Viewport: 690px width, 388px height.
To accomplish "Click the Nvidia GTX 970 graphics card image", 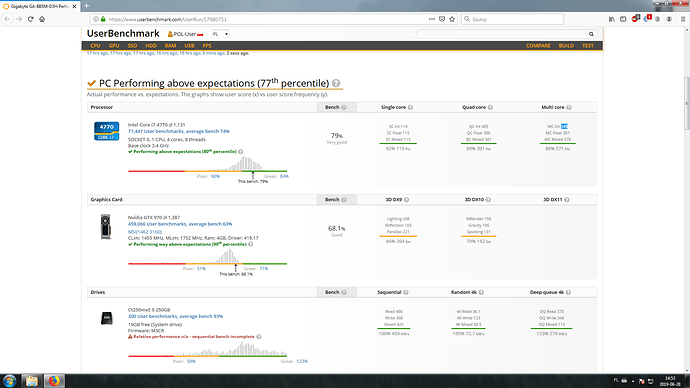I will (106, 227).
